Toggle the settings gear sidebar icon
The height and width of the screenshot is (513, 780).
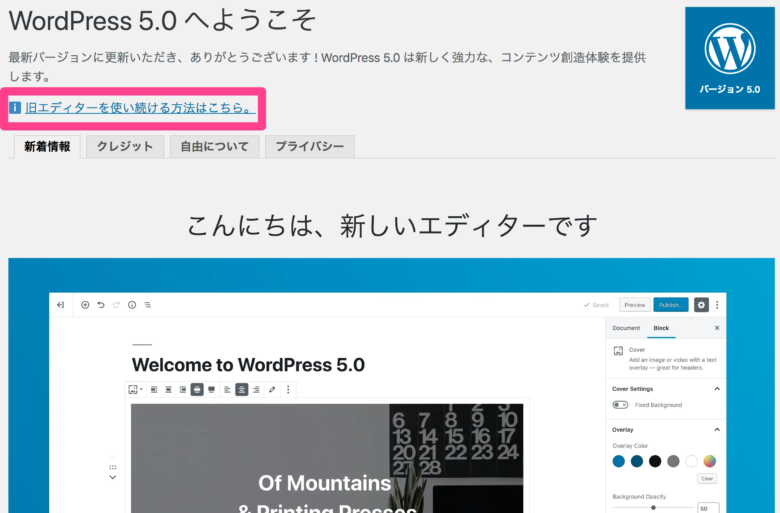[x=701, y=305]
